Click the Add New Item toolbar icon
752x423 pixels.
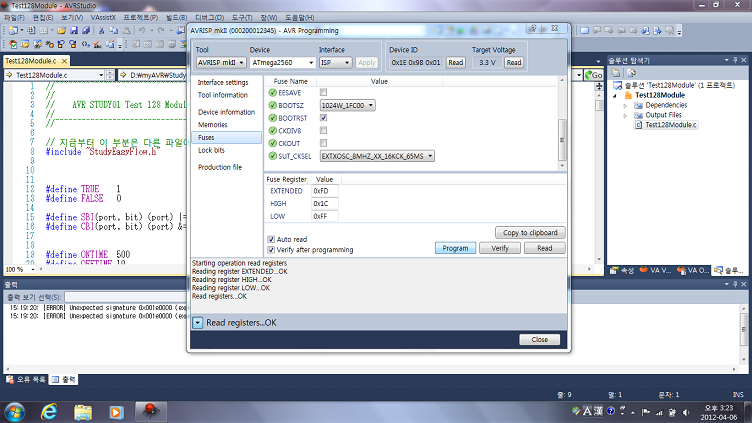pos(31,30)
